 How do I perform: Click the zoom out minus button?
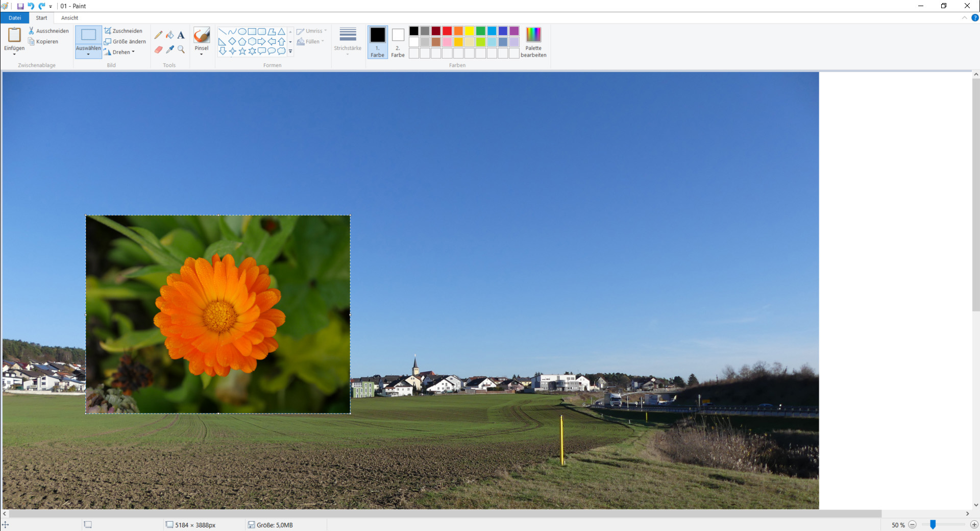[x=913, y=525]
